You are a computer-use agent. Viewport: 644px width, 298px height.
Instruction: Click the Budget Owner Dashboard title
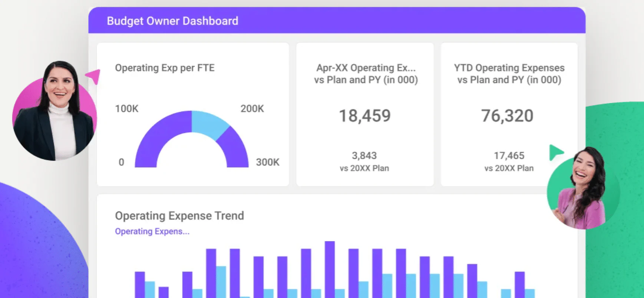pos(172,21)
